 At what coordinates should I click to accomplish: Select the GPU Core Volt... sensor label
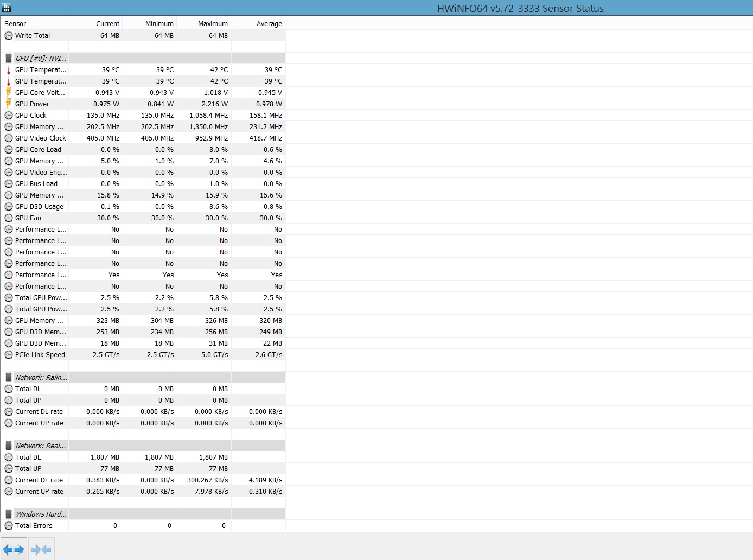tap(40, 93)
